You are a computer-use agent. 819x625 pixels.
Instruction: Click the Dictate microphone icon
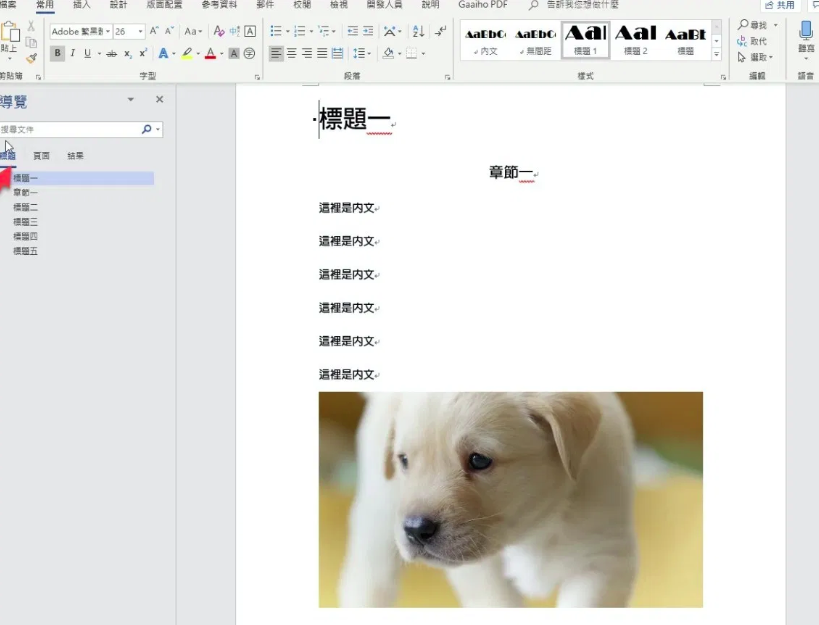805,31
